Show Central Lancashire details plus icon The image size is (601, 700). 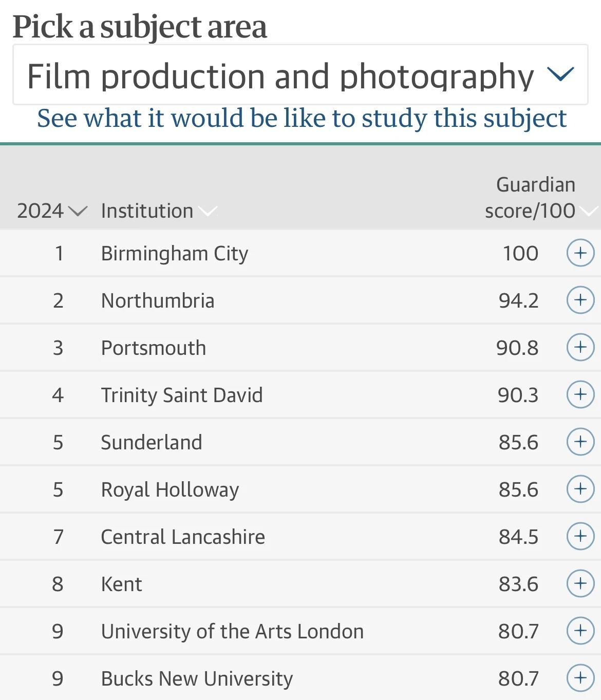click(x=580, y=537)
